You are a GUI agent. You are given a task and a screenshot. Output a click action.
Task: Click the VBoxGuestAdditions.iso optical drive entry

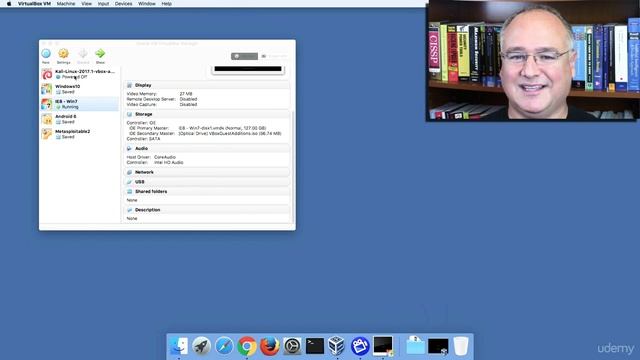230,133
